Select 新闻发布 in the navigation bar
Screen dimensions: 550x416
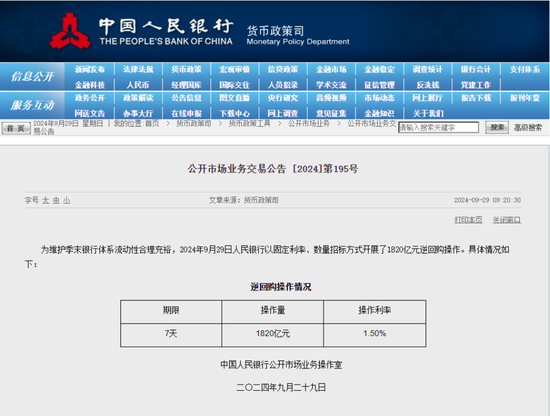coord(90,69)
